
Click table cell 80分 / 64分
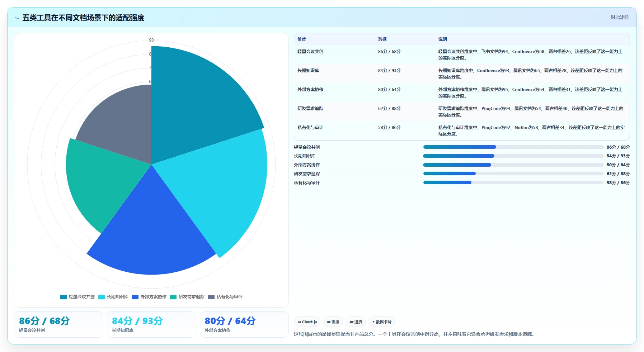coord(389,90)
